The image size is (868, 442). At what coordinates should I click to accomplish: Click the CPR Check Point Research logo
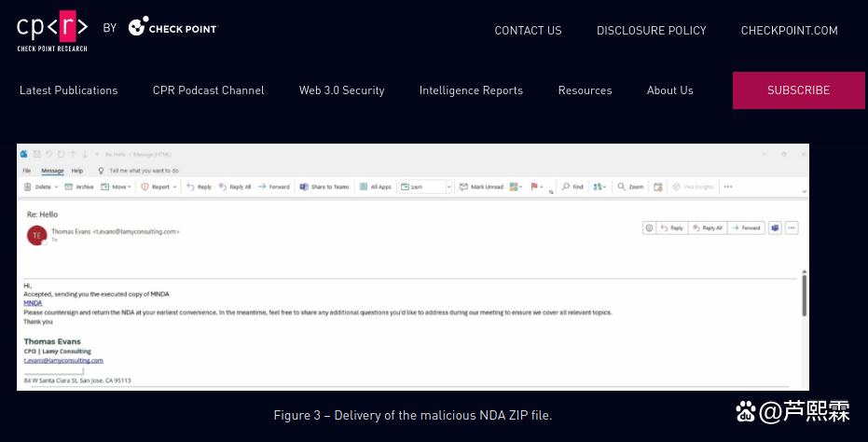click(52, 31)
